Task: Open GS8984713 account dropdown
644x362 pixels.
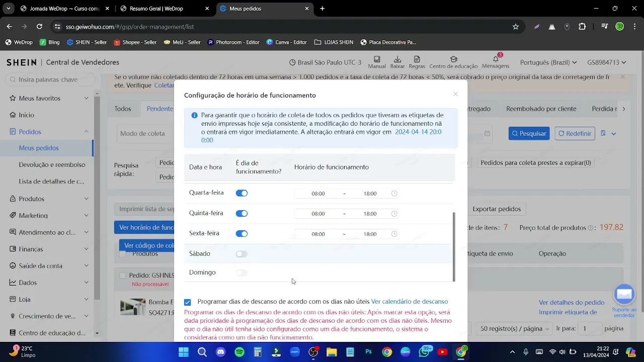Action: coord(607,62)
